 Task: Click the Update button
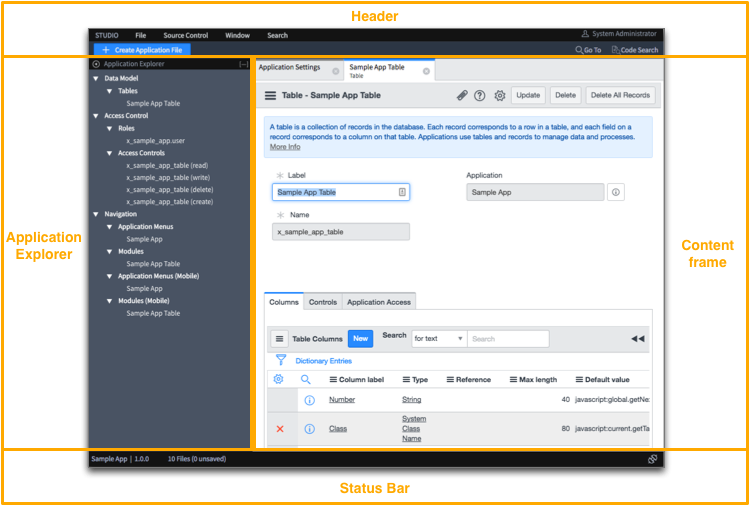[528, 95]
